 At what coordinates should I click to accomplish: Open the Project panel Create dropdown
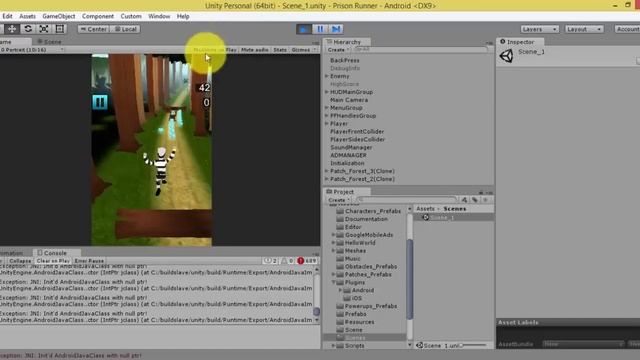click(338, 200)
